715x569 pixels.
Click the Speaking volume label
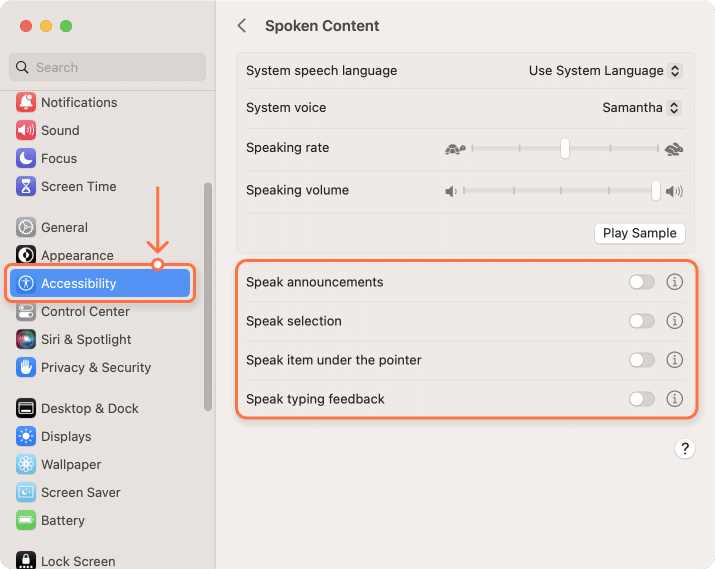point(297,190)
